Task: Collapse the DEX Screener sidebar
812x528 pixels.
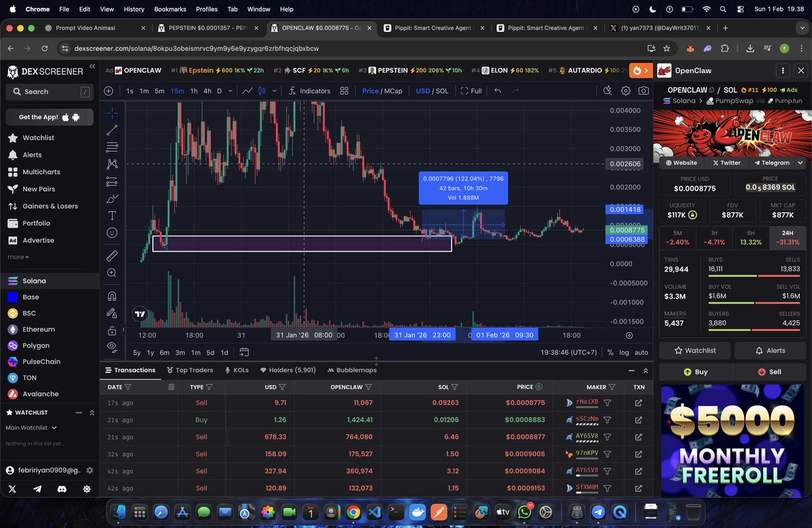Action: [x=92, y=66]
